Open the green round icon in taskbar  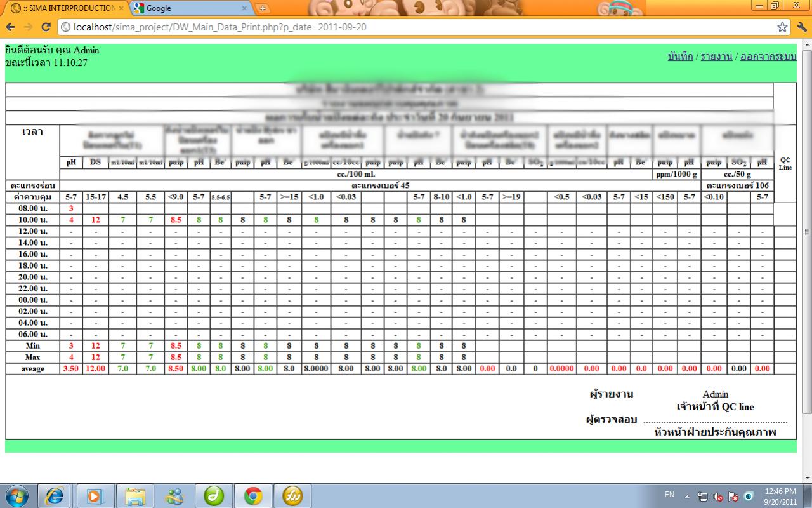pos(214,496)
